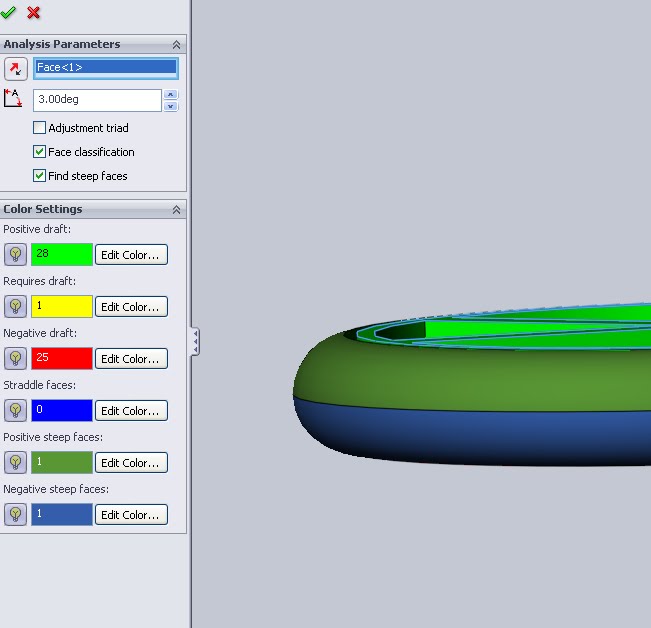Toggle visibility of Positive steep faces
The height and width of the screenshot is (628, 651).
coord(15,462)
